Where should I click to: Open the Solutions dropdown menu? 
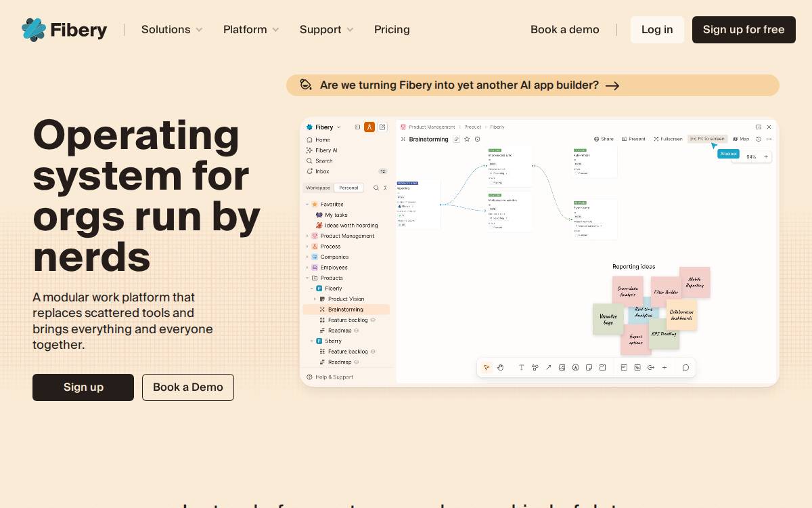point(172,30)
